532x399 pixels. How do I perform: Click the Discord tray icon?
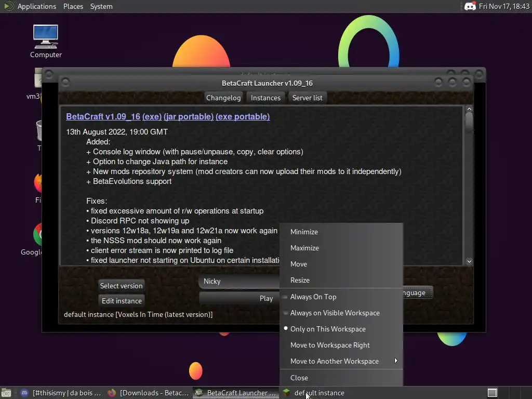click(470, 6)
